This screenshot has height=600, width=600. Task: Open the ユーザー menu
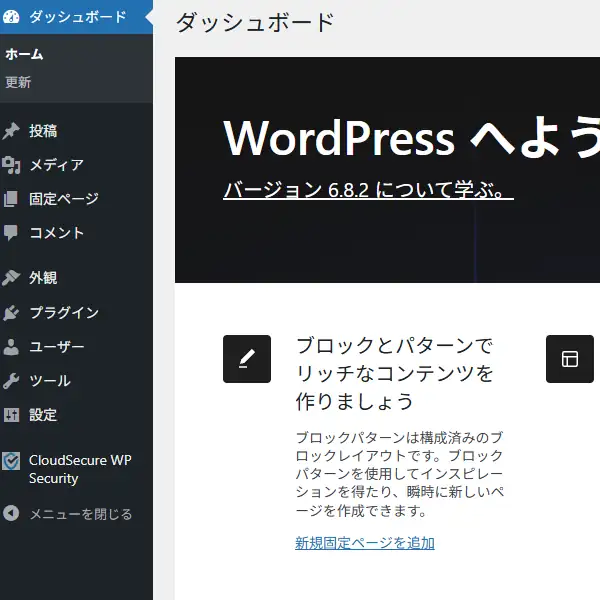77,347
